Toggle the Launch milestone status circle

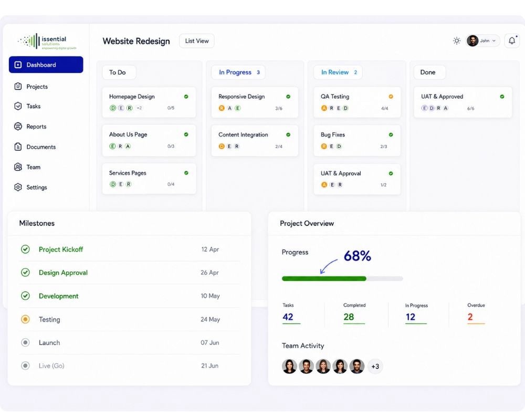25,342
